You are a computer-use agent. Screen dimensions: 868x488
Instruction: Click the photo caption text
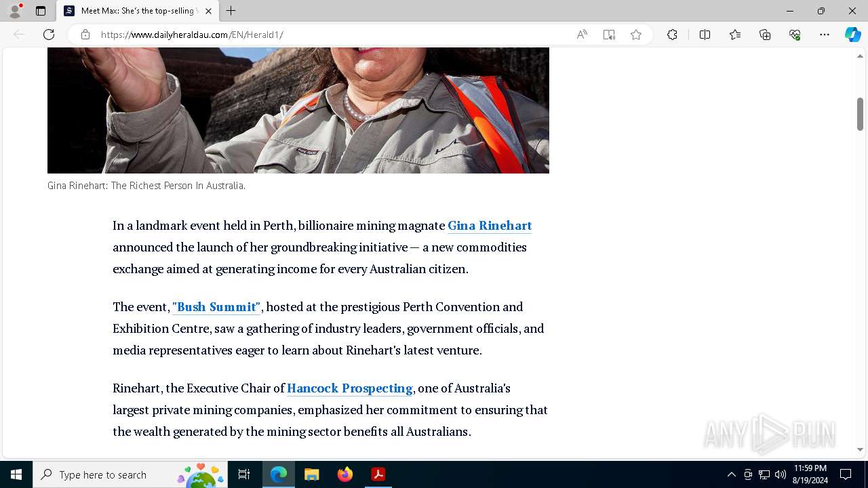(x=146, y=186)
